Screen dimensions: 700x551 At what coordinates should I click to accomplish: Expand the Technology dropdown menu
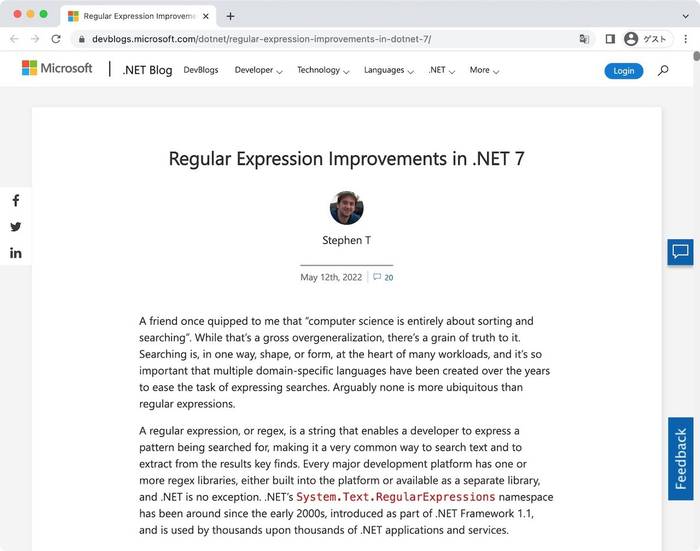(323, 70)
